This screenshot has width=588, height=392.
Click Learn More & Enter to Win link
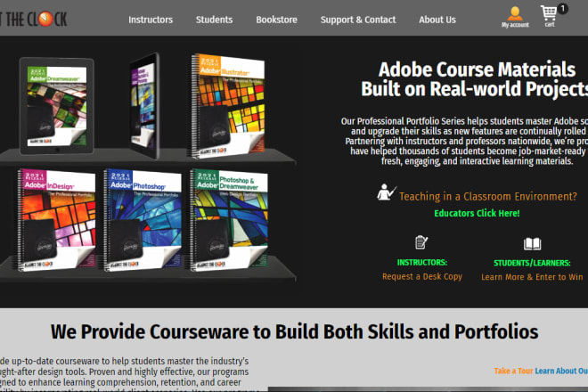[532, 277]
